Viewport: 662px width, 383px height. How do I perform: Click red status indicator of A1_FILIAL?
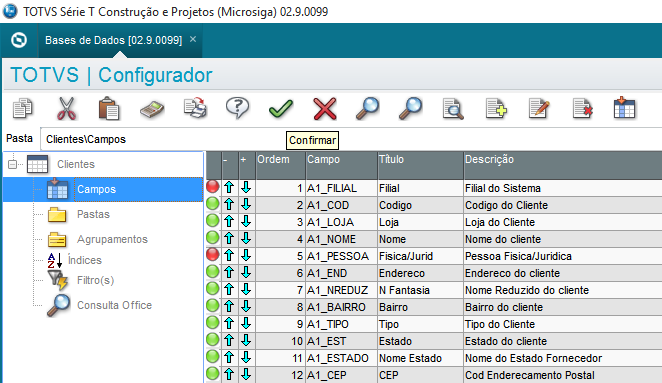(x=213, y=187)
